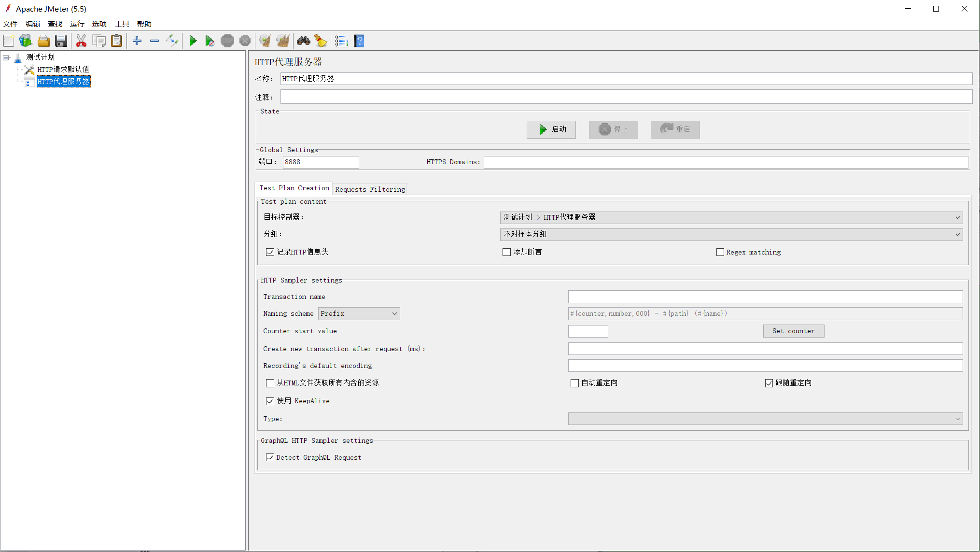Click the HTTPS Domains input field
980x552 pixels.
(726, 162)
